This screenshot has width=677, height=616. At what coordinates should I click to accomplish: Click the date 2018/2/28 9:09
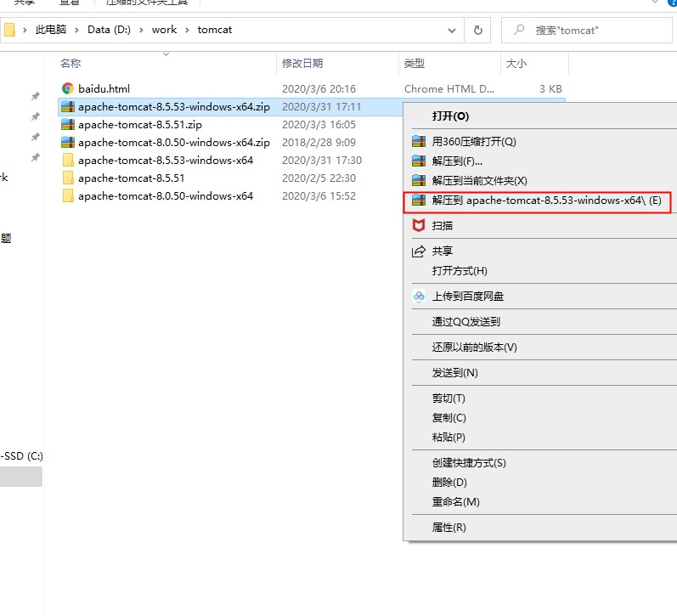tap(319, 142)
